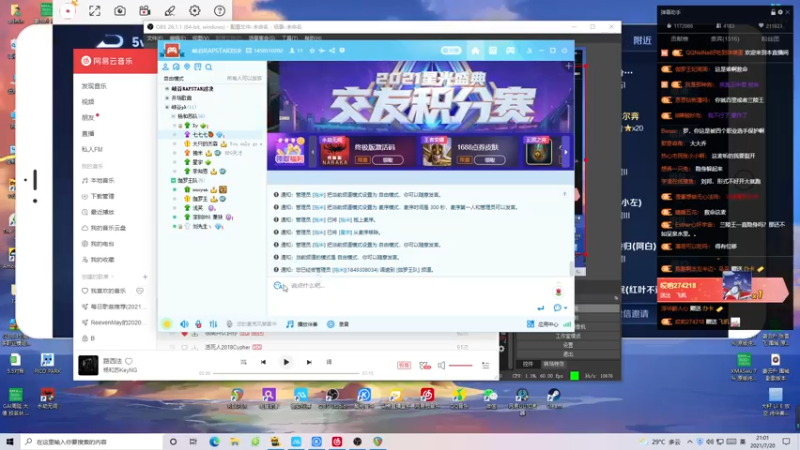Viewport: 800px width, 450px height.
Task: Open File Explorer from the taskbar
Action: click(x=235, y=441)
